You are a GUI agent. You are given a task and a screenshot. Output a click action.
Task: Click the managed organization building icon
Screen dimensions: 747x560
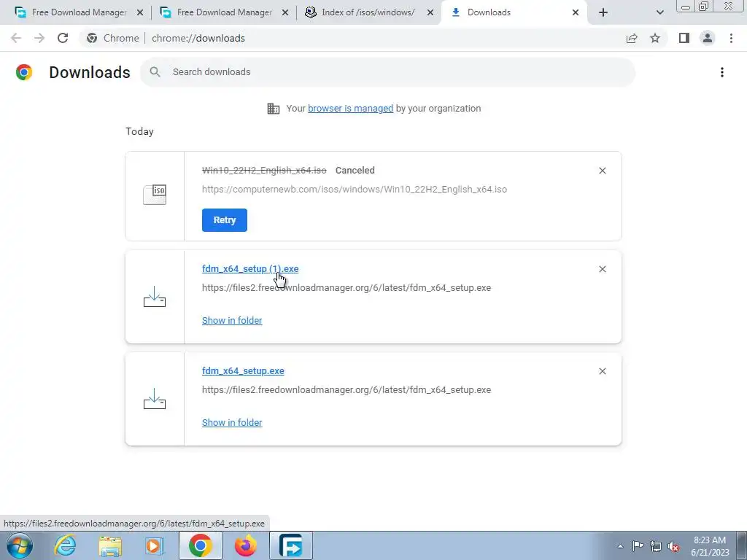point(273,109)
